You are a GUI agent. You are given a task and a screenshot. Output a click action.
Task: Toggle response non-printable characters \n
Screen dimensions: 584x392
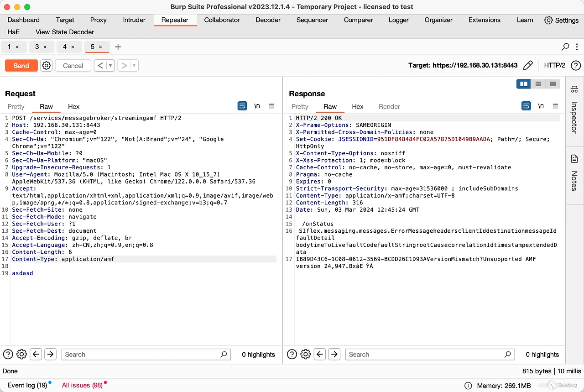coord(541,106)
